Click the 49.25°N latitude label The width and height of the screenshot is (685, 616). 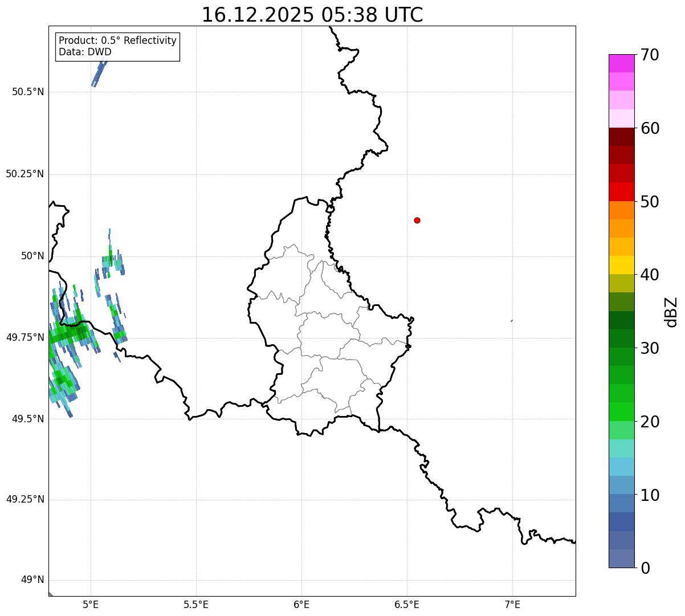pyautogui.click(x=25, y=499)
